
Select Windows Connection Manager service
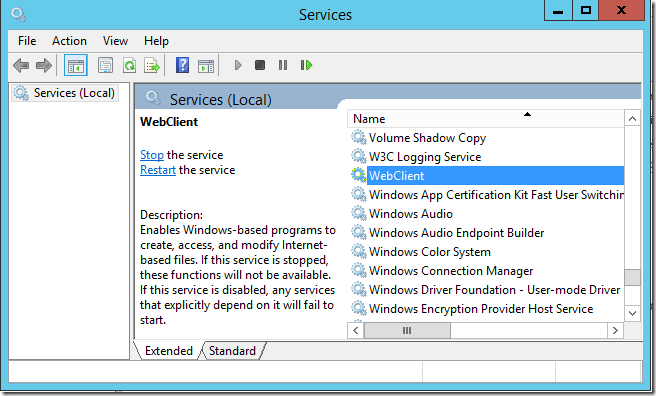[x=451, y=271]
